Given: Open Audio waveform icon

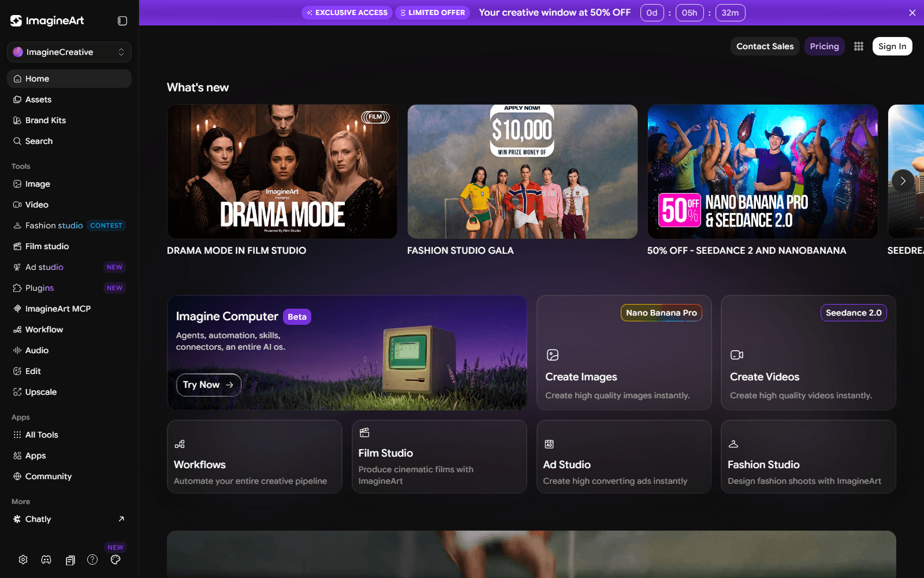Looking at the screenshot, I should click(17, 350).
